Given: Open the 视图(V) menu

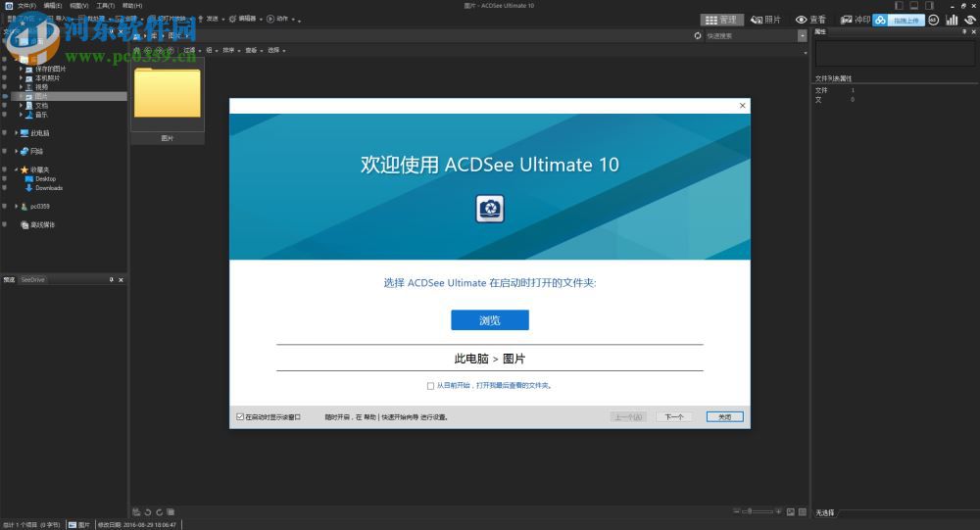Looking at the screenshot, I should [x=78, y=6].
